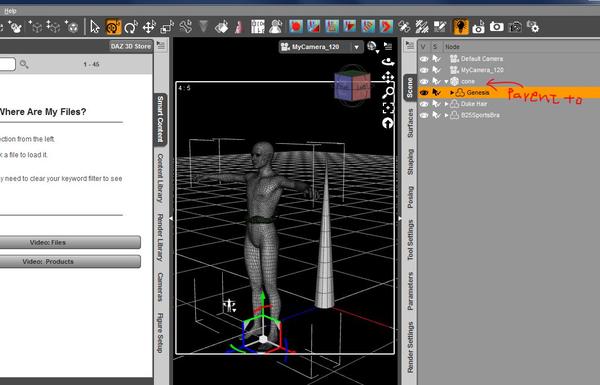Toggle visibility eye for B25SportsBra
Viewport: 600px width, 385px height.
424,115
